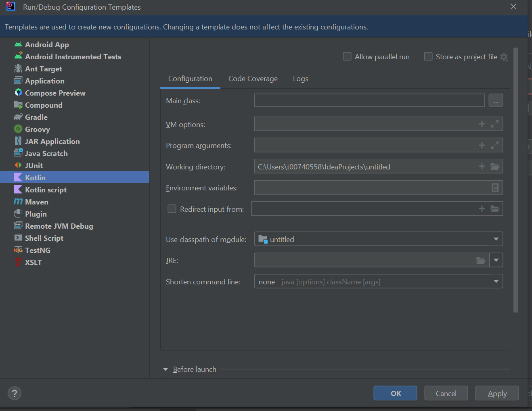Click the Compose Preview icon
Image resolution: width=532 pixels, height=411 pixels.
[18, 93]
